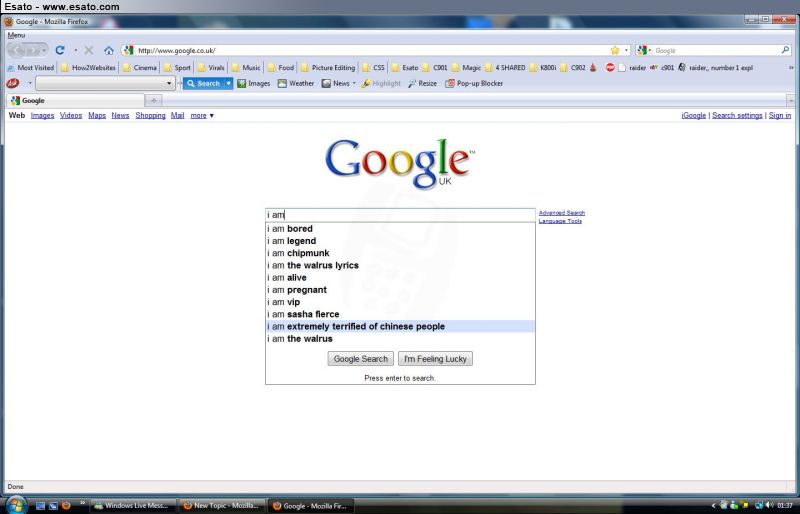Select the Google browser tab
The height and width of the screenshot is (514, 800).
coord(76,101)
